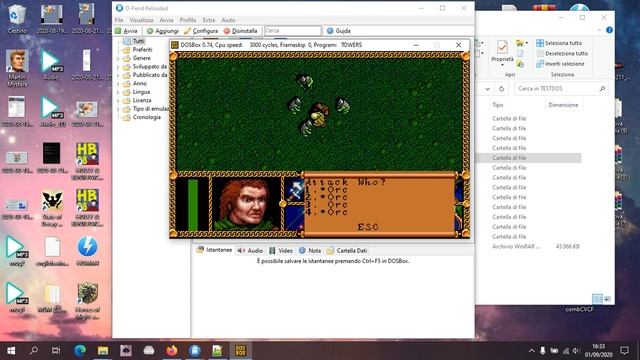The width and height of the screenshot is (640, 360).
Task: Expand the Sviluppato da tree node
Action: (118, 67)
